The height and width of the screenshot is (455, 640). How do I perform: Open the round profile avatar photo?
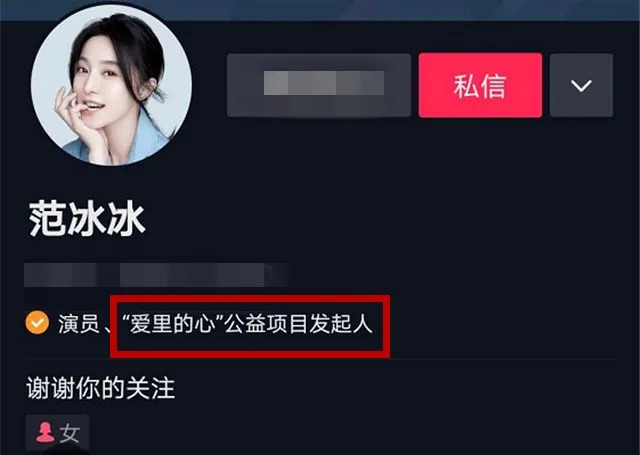point(111,84)
